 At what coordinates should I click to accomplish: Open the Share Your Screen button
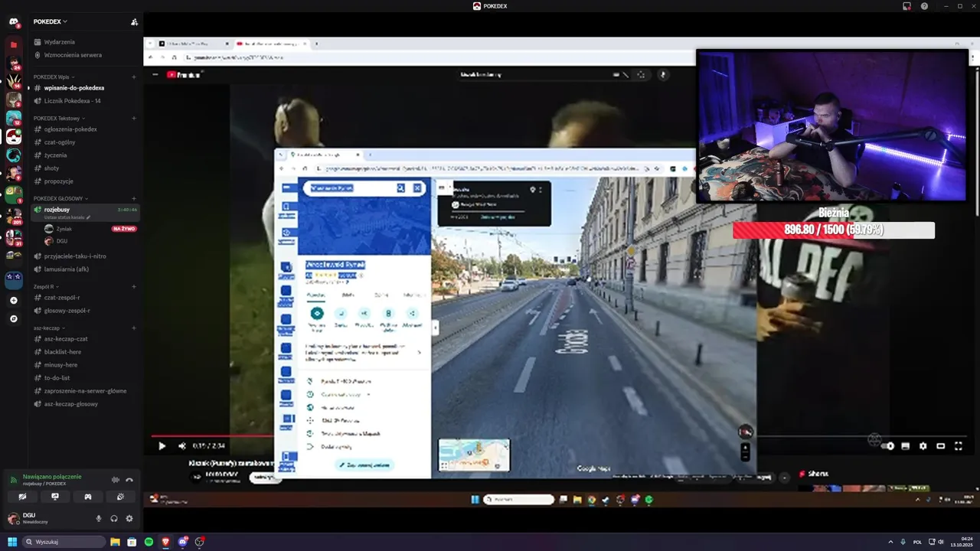coord(55,497)
